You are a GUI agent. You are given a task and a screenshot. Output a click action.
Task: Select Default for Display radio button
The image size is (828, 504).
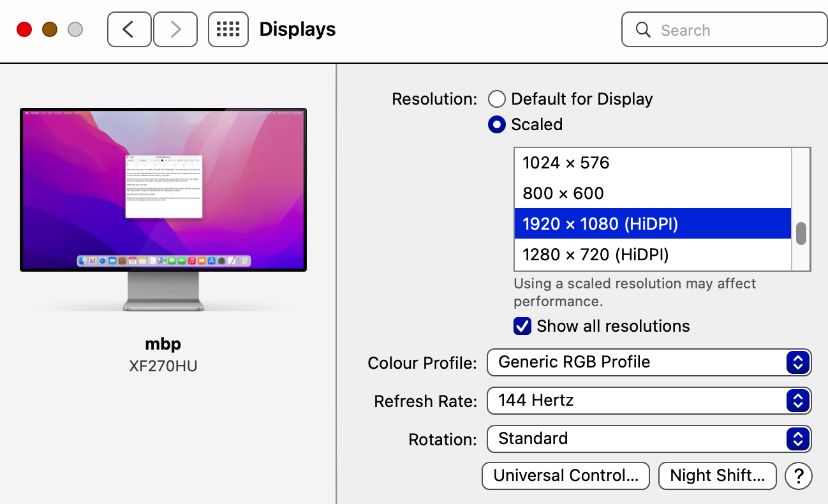click(497, 99)
